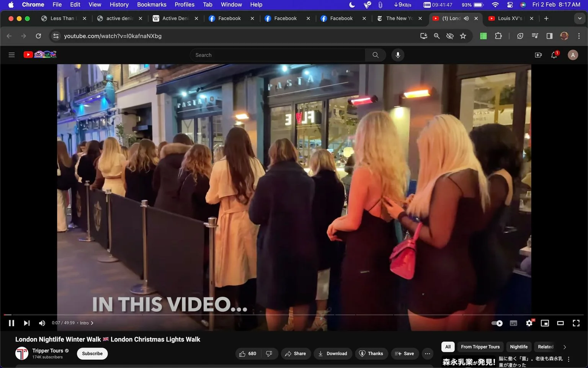Open the Japanese ad video thumbnail

coord(469,361)
